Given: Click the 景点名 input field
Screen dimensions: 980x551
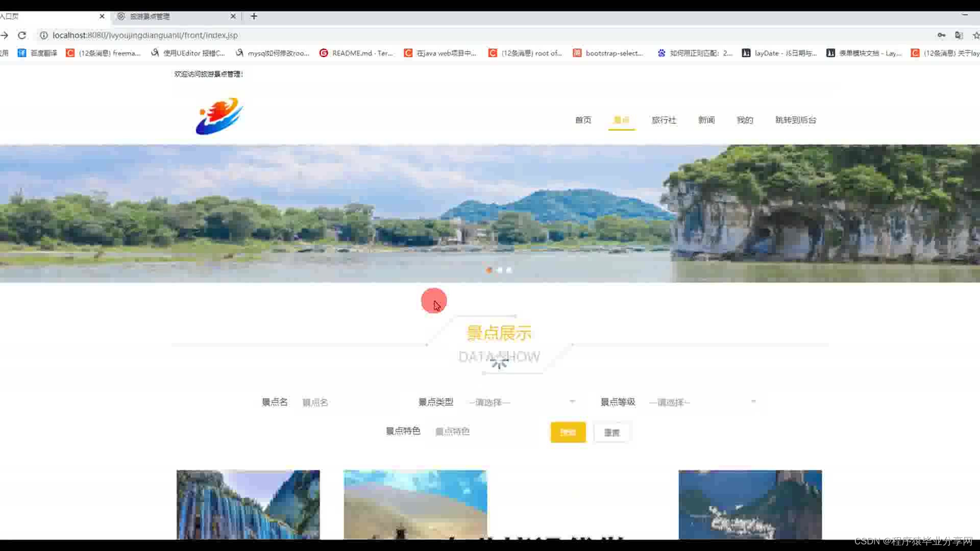Looking at the screenshot, I should tap(347, 403).
